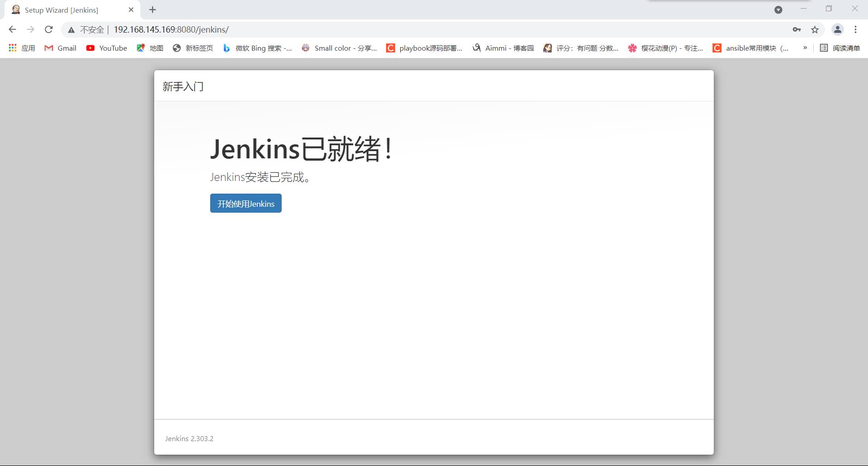Click the Jenkins安装已完成。 text
This screenshot has height=466, width=868.
tap(260, 177)
